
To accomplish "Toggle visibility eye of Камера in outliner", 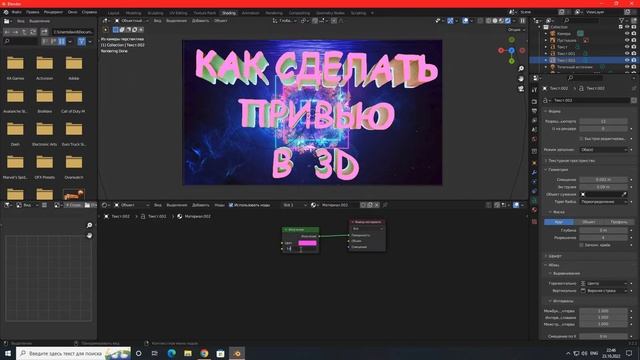I will coord(627,33).
